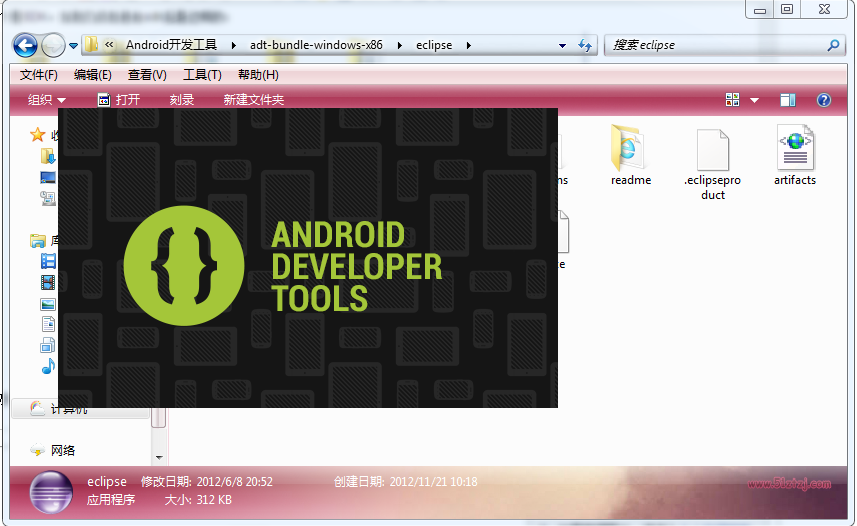Select the eclipse breadcrumb segment

tap(434, 45)
